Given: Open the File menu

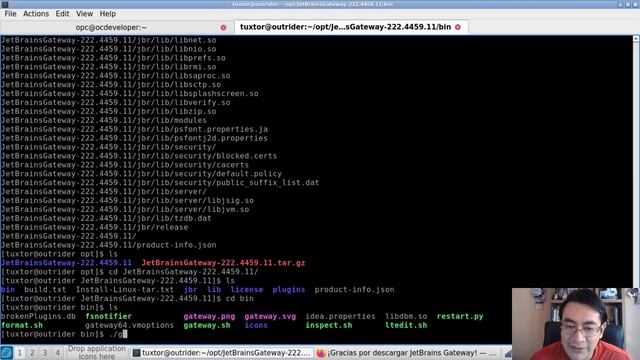Looking at the screenshot, I should tap(10, 14).
